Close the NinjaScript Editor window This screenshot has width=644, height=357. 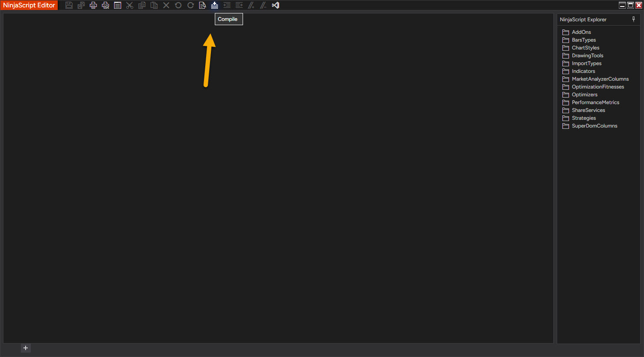point(638,5)
